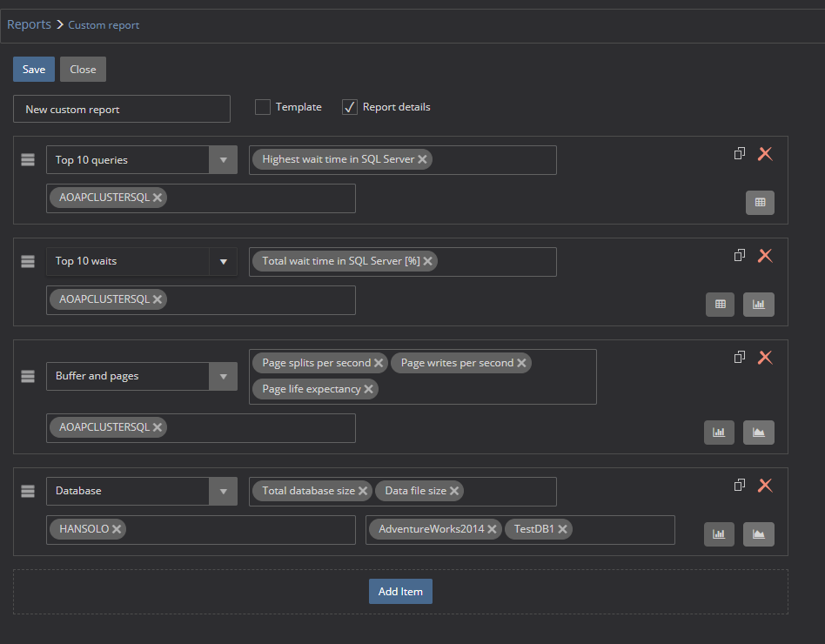This screenshot has height=644, width=825.
Task: Delete the Top 10 waits item
Action: click(765, 255)
